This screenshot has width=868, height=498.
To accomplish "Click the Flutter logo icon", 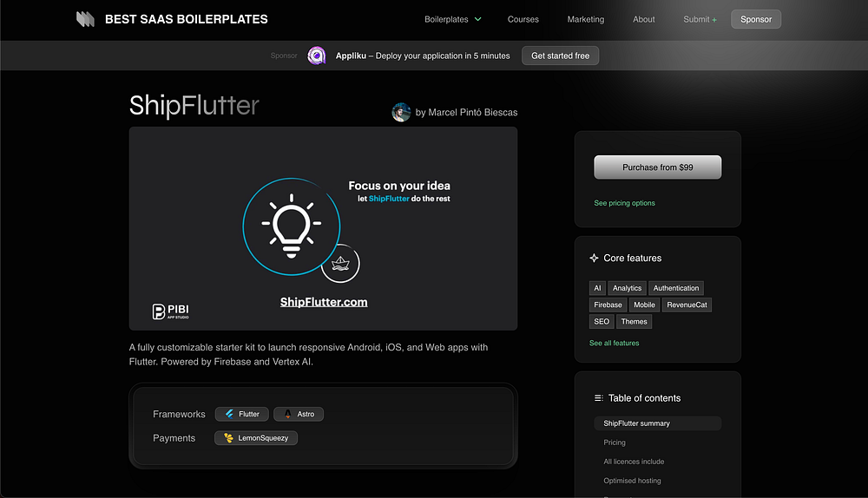I will pyautogui.click(x=229, y=414).
